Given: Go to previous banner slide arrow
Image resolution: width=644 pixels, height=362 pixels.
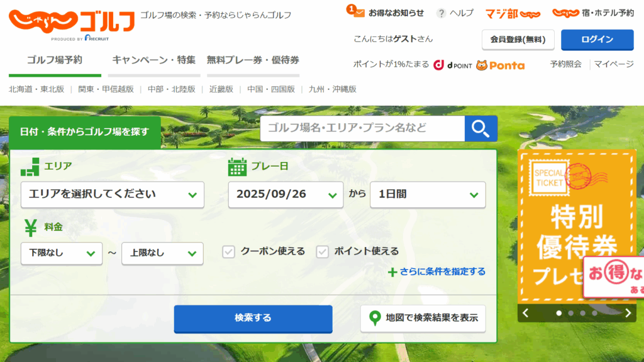Looking at the screenshot, I should (x=526, y=313).
